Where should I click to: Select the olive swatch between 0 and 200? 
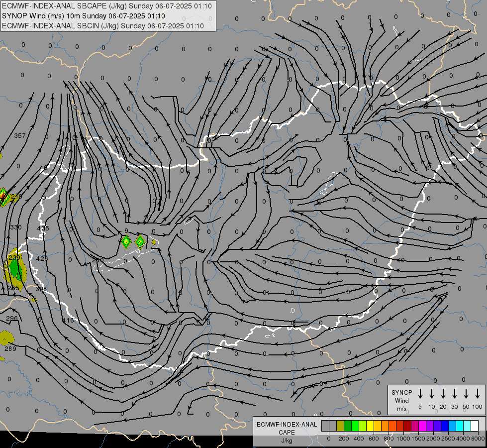click(x=340, y=426)
